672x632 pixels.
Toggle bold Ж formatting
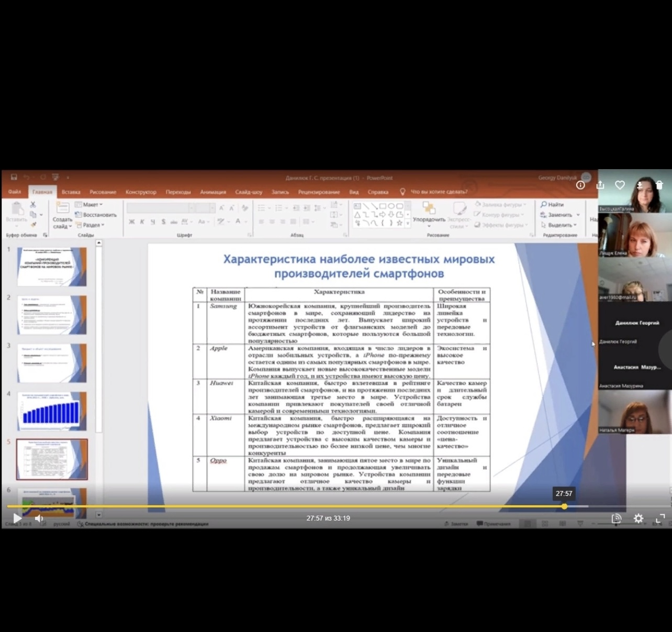132,222
